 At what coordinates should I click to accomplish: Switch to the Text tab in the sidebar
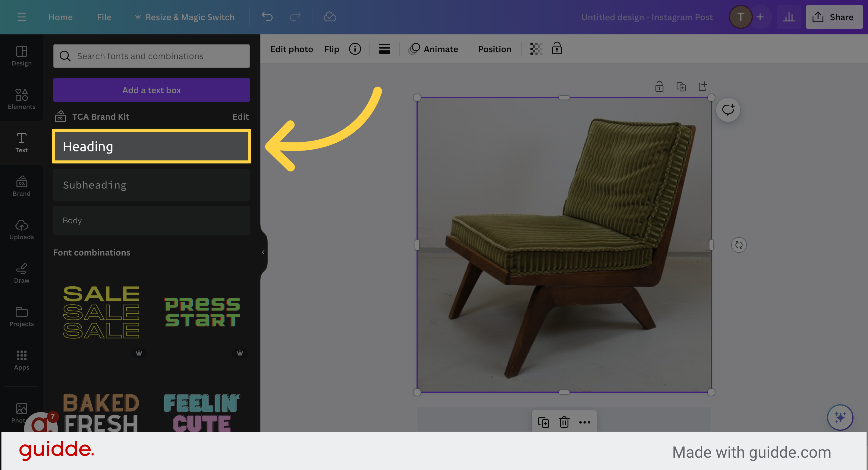[21, 143]
